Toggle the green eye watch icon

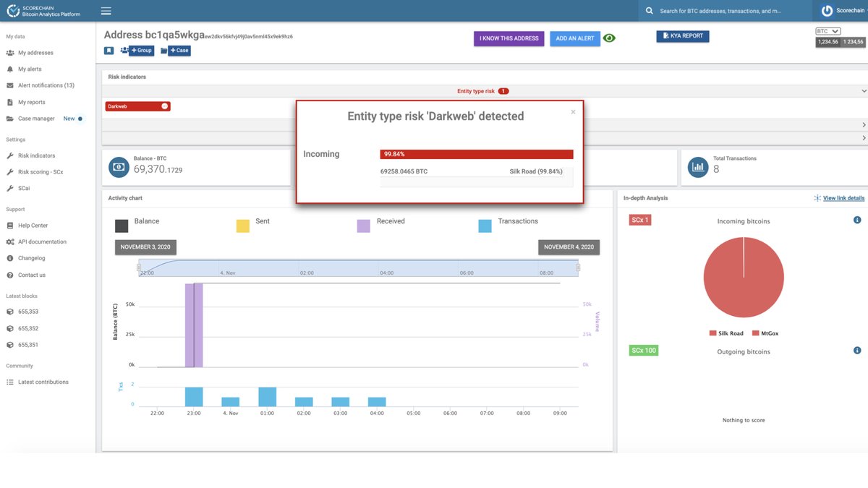coord(610,38)
